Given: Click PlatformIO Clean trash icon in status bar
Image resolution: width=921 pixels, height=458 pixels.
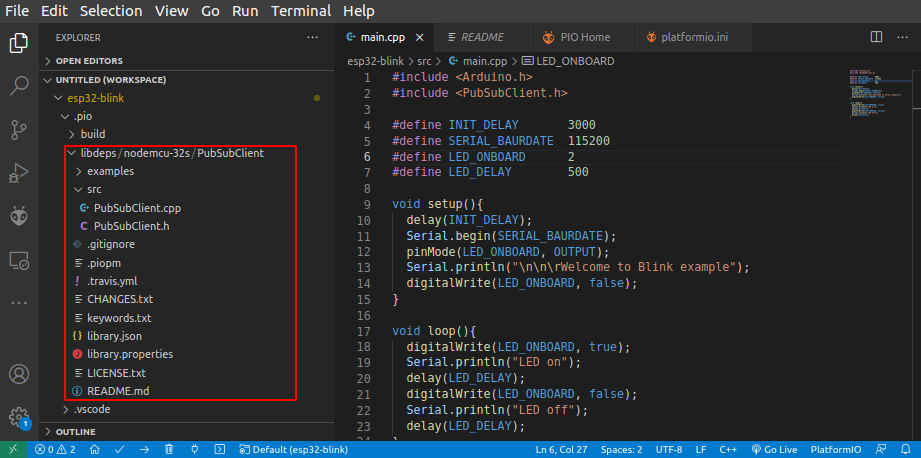Looking at the screenshot, I should tap(169, 449).
